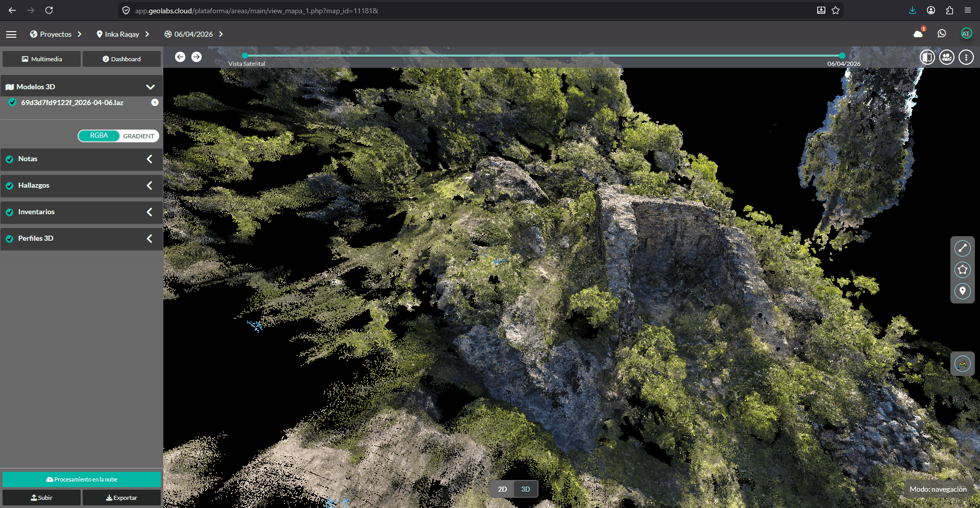Open the WhatsApp contact icon
The image size is (980, 508).
pos(942,34)
